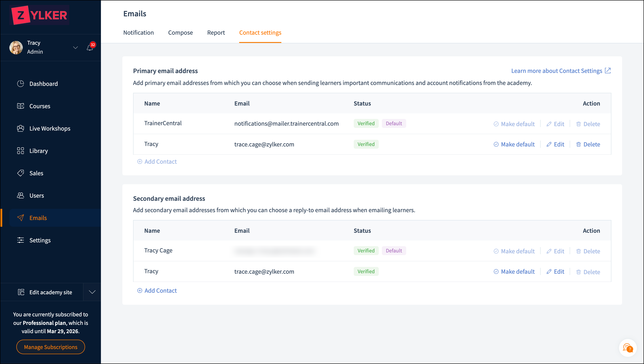The image size is (644, 364).
Task: Make Tracy the default secondary email
Action: click(514, 272)
